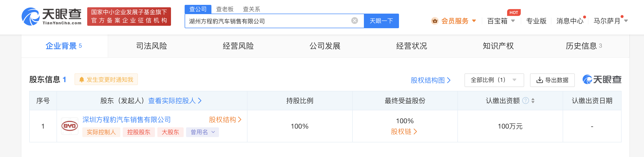This screenshot has width=644, height=157.
Task: Switch to the 查关系 search tab
Action: pyautogui.click(x=252, y=9)
